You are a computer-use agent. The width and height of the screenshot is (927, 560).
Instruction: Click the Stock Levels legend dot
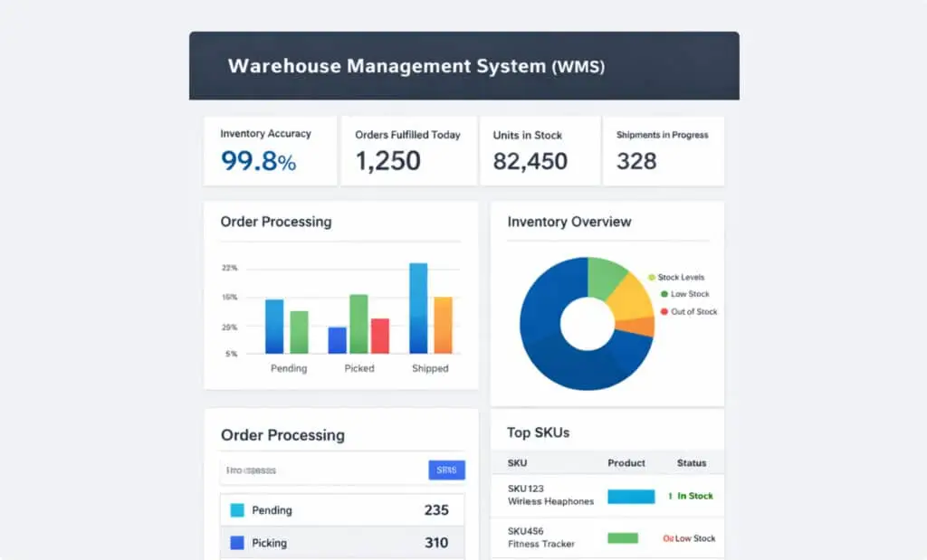click(x=652, y=277)
